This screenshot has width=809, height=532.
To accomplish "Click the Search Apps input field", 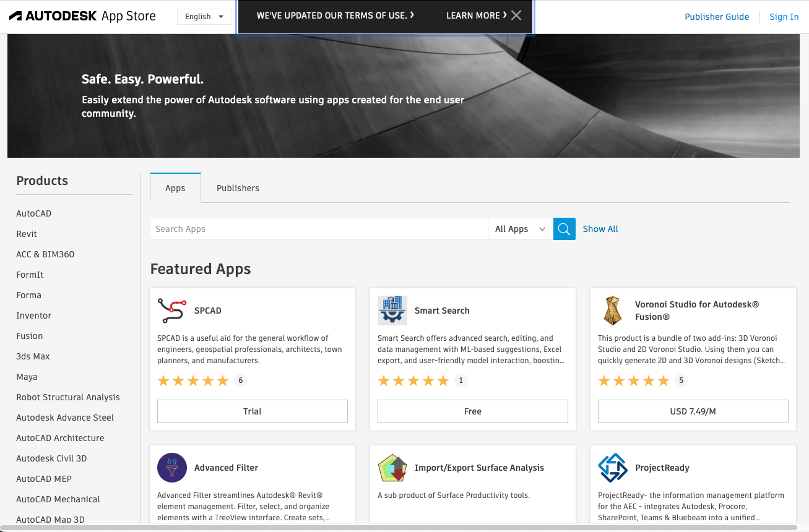I will click(x=319, y=229).
